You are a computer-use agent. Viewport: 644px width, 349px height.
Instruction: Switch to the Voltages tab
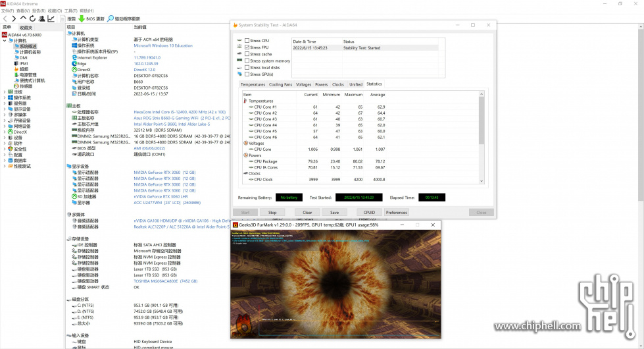click(x=303, y=84)
